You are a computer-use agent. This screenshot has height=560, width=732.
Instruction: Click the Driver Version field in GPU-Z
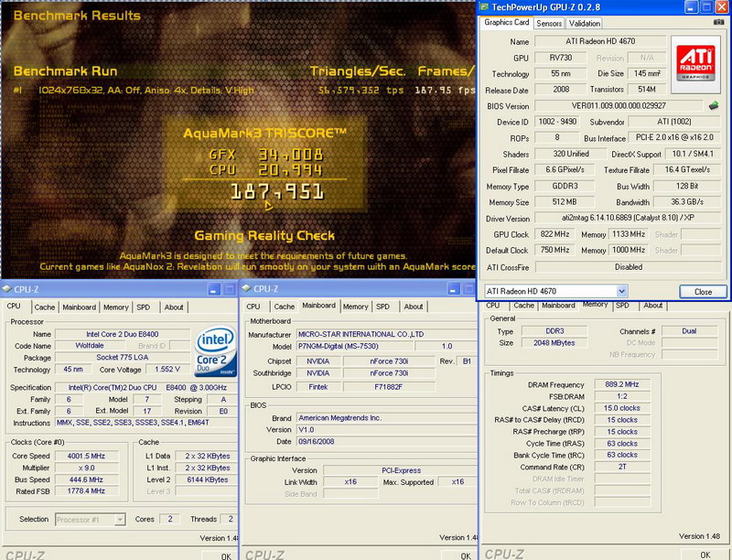click(628, 218)
